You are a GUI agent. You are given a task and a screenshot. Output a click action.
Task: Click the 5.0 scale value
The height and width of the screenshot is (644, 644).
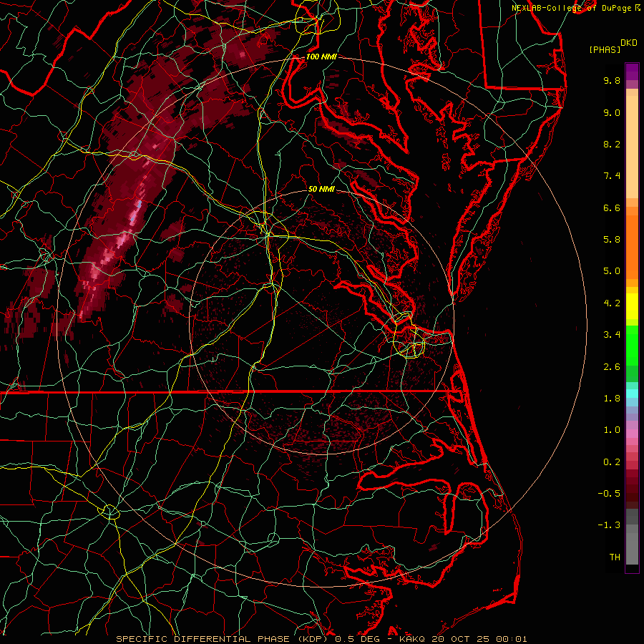[612, 271]
